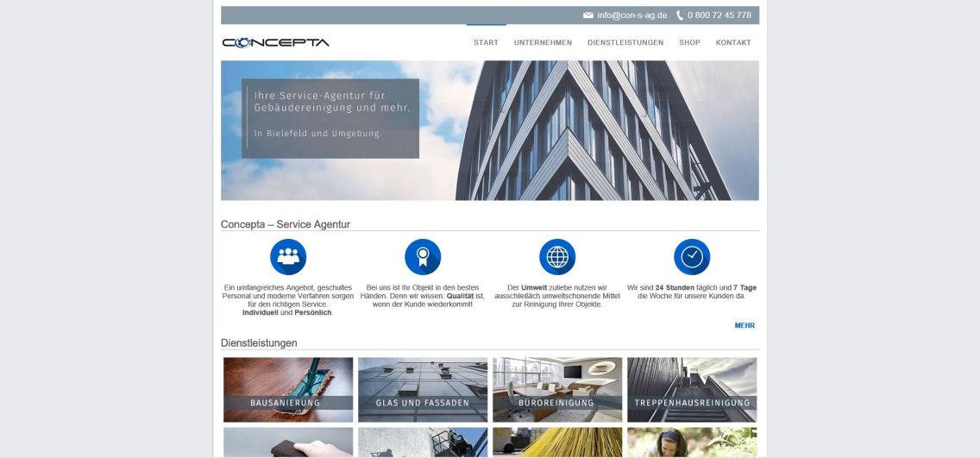Open the DIENSTLEISTUNGEN menu item
Screen dimensions: 980x458
click(x=625, y=42)
